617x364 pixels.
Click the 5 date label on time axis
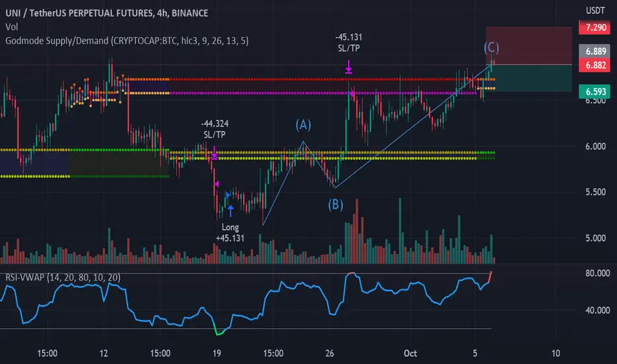tap(475, 353)
